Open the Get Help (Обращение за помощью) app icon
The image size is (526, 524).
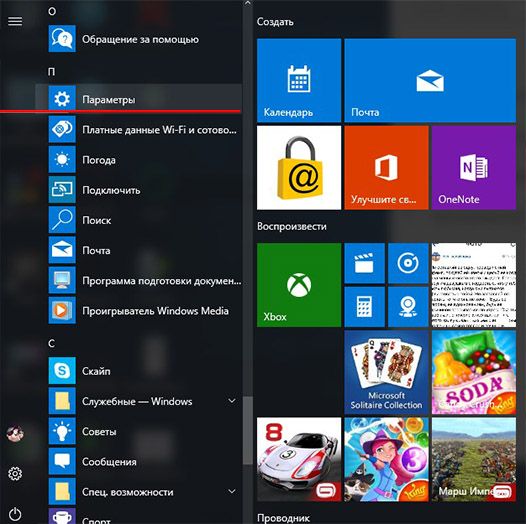[62, 39]
